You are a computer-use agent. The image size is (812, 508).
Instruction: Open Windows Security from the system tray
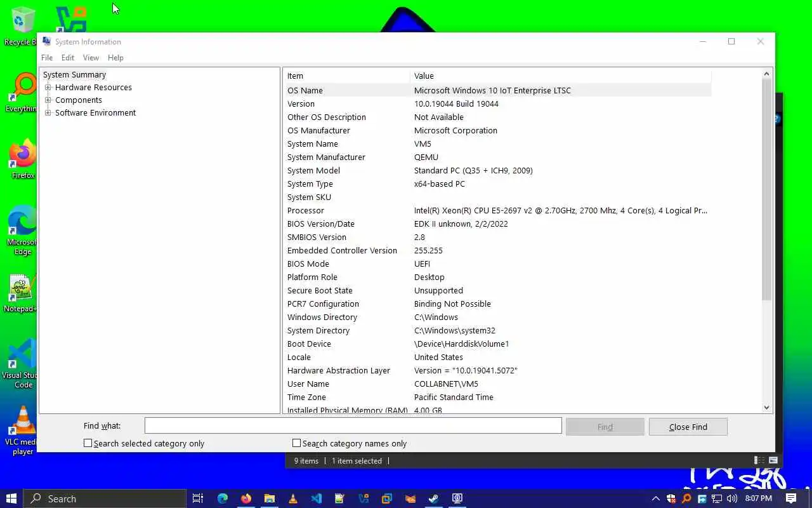(x=671, y=498)
